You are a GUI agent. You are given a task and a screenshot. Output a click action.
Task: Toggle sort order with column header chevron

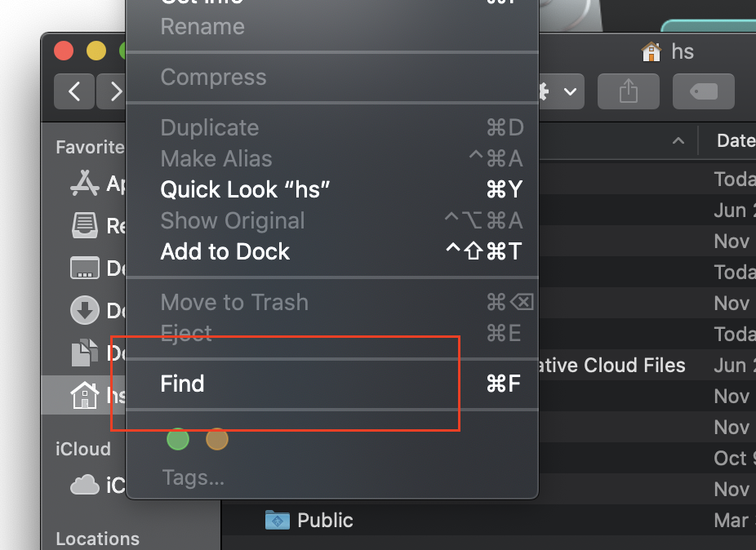(678, 141)
